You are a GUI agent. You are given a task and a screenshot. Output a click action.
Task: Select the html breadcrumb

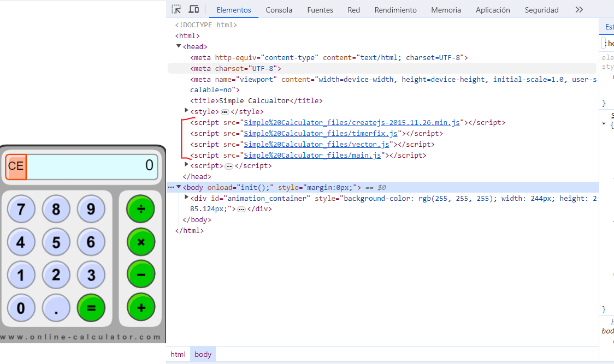click(x=178, y=354)
